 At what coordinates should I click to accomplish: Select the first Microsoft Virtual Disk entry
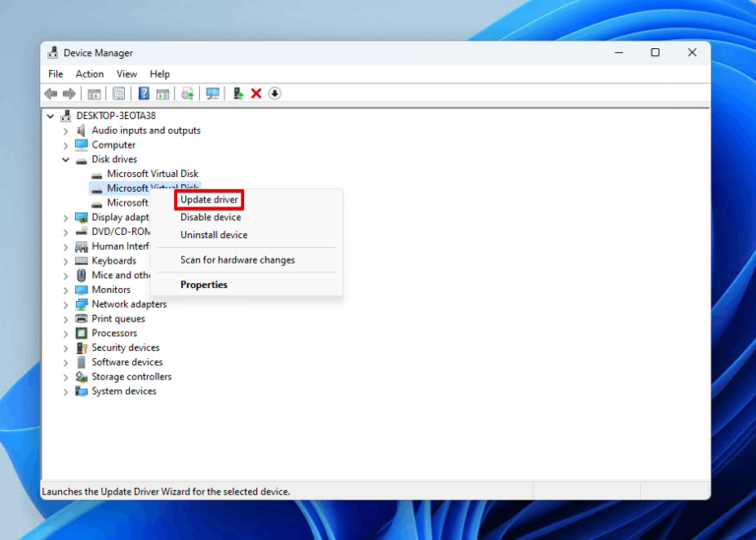point(153,174)
